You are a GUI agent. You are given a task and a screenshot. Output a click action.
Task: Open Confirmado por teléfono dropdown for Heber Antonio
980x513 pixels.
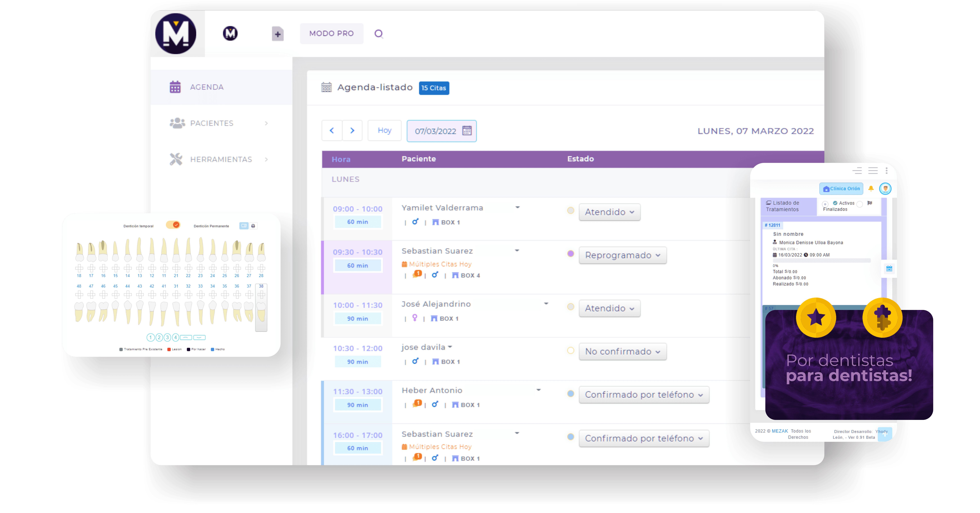pyautogui.click(x=644, y=395)
